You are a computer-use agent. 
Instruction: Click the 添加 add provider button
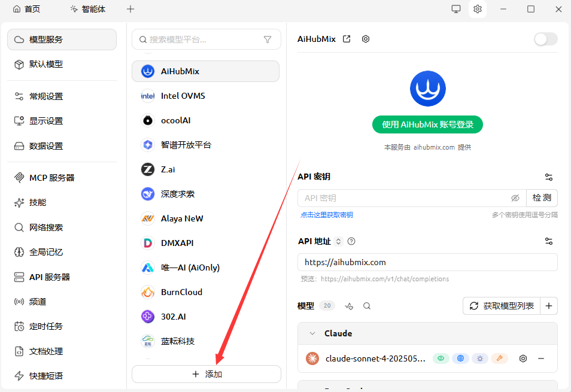pos(206,374)
